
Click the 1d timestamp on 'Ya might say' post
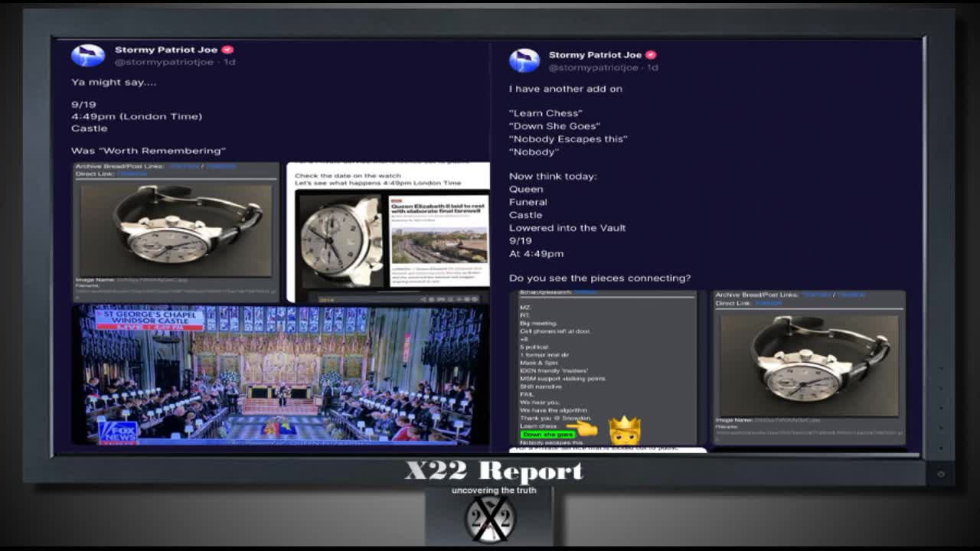230,63
